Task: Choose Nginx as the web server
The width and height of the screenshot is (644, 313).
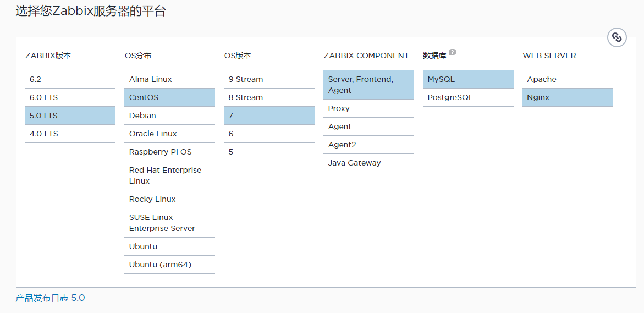Action: pyautogui.click(x=568, y=97)
